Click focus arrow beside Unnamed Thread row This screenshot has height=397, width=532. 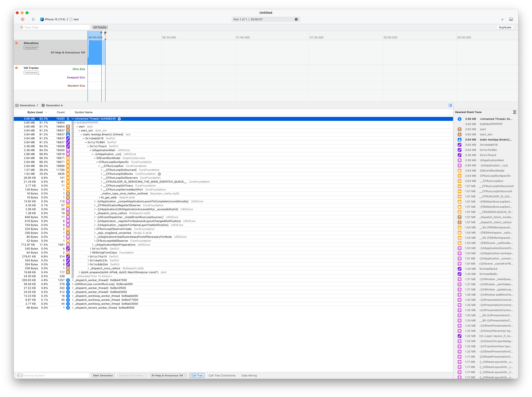pos(119,119)
